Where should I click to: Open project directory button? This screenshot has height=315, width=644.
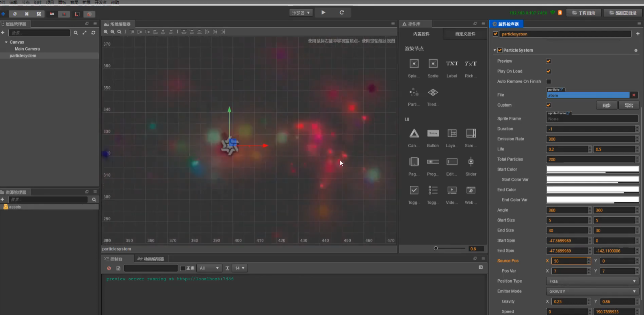tap(583, 13)
